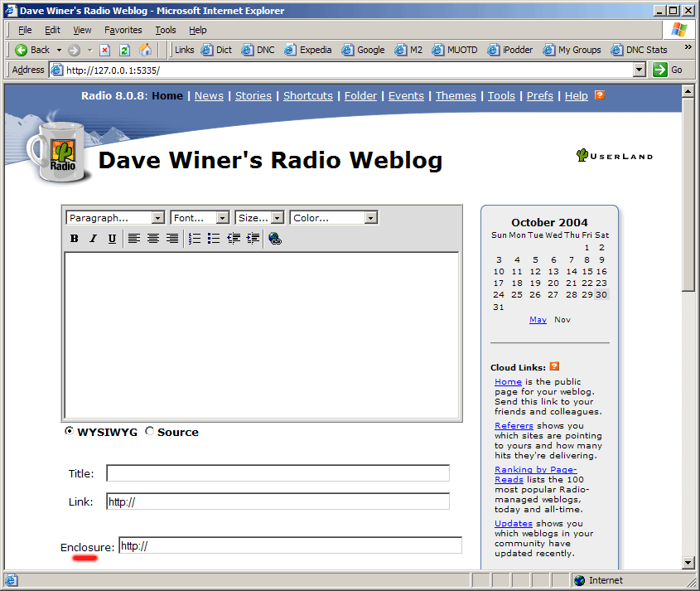Click the underline formatting icon
700x591 pixels.
tap(112, 239)
